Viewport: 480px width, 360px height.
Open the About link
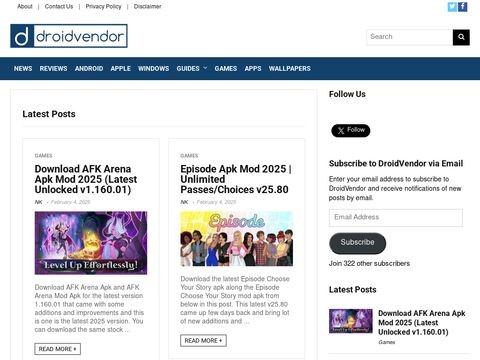pyautogui.click(x=25, y=6)
